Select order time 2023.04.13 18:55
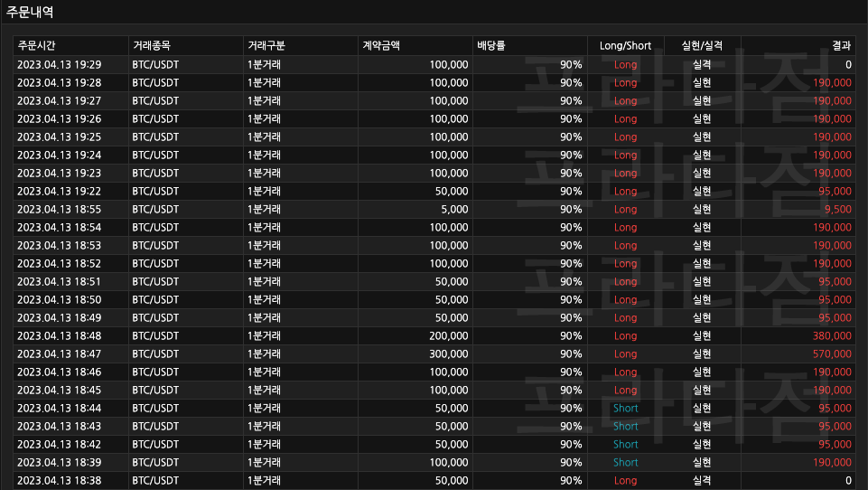868x490 pixels. pyautogui.click(x=60, y=209)
